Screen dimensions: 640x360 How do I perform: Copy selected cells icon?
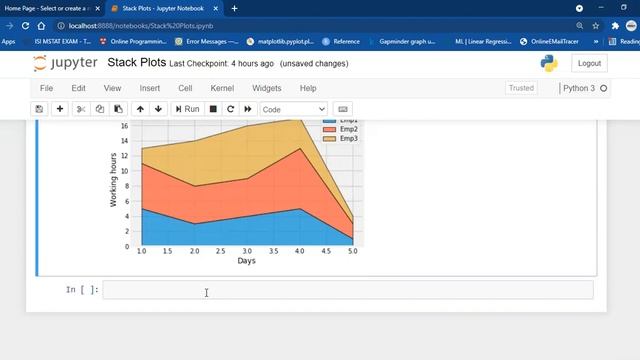tap(100, 109)
